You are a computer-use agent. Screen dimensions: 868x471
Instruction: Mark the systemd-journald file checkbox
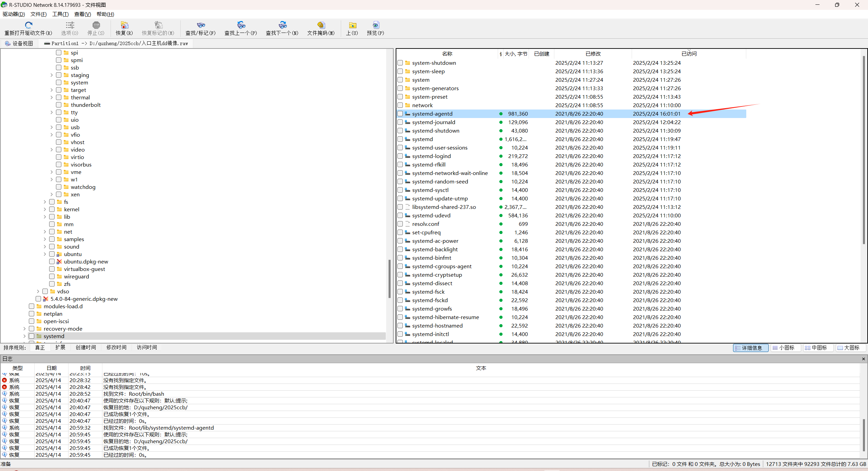pos(400,122)
